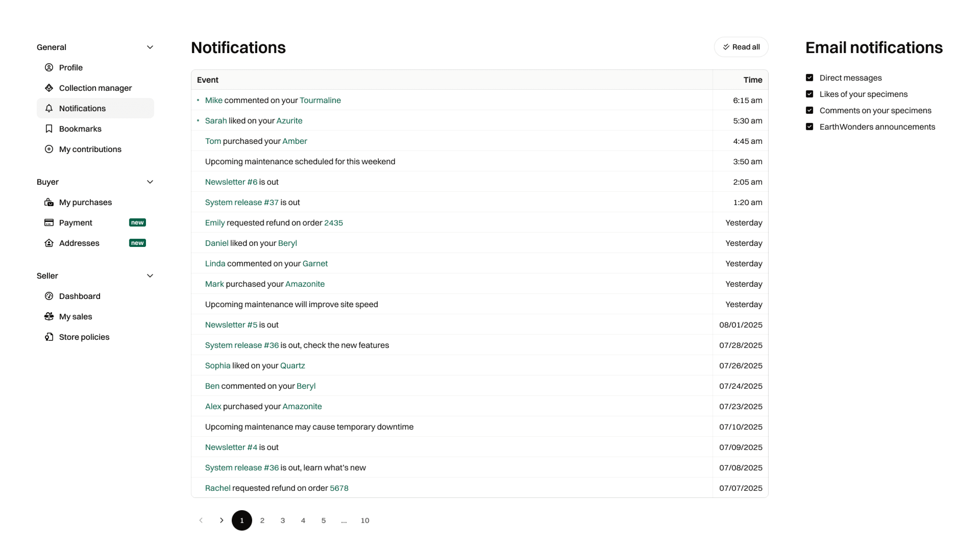Collapse the Seller section chevron
The height and width of the screenshot is (551, 980).
150,276
